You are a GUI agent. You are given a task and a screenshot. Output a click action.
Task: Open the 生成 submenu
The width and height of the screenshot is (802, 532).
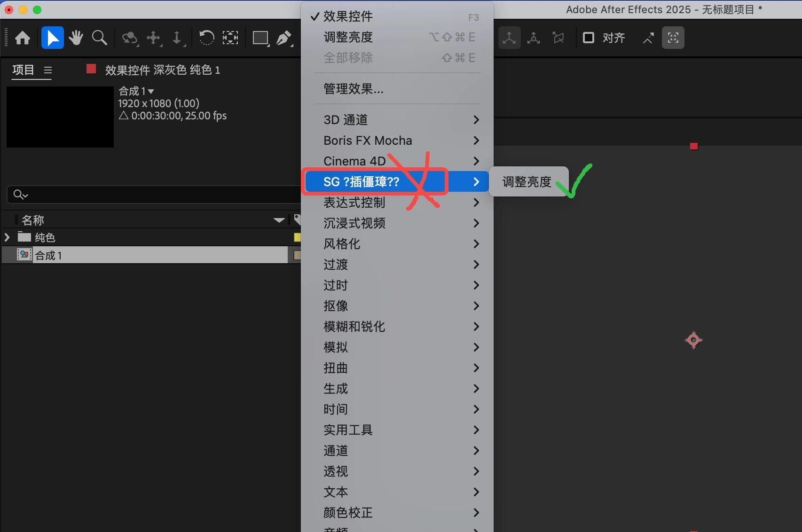pyautogui.click(x=397, y=389)
